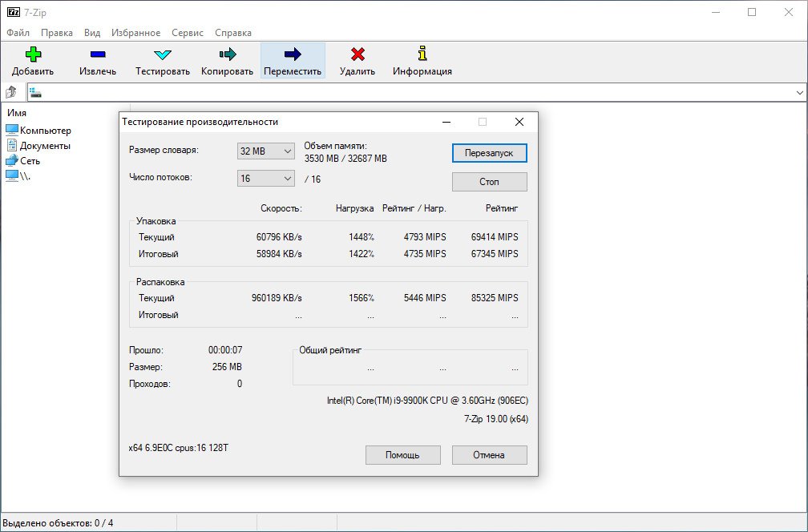808x532 pixels.
Task: Click the computer icon in address bar
Action: (35, 93)
